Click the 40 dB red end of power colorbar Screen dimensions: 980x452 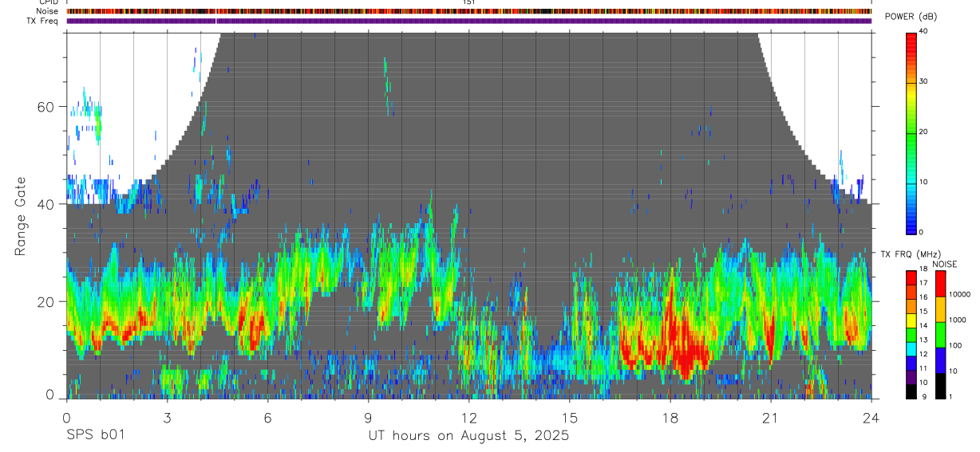(x=911, y=37)
